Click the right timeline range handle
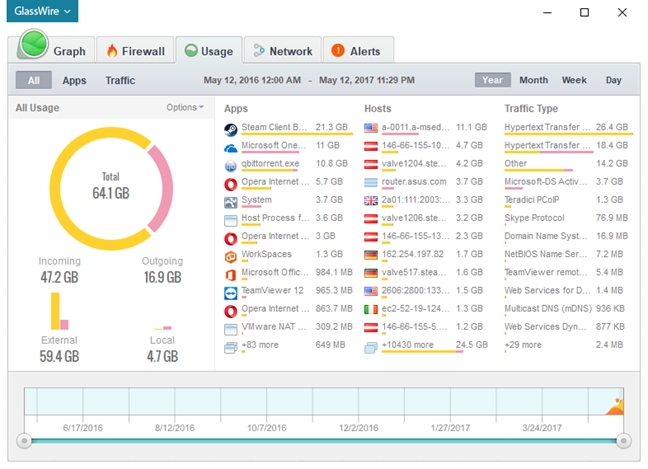The height and width of the screenshot is (469, 648). coord(624,441)
